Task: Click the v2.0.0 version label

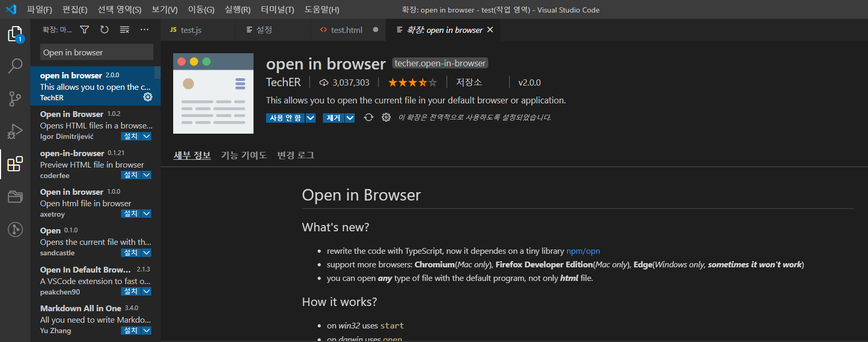Action: point(529,82)
